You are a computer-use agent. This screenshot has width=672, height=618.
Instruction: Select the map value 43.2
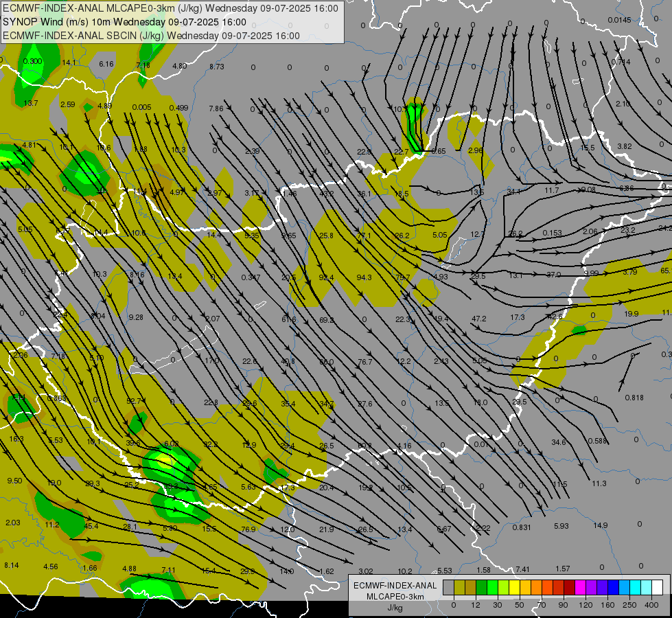click(x=327, y=194)
